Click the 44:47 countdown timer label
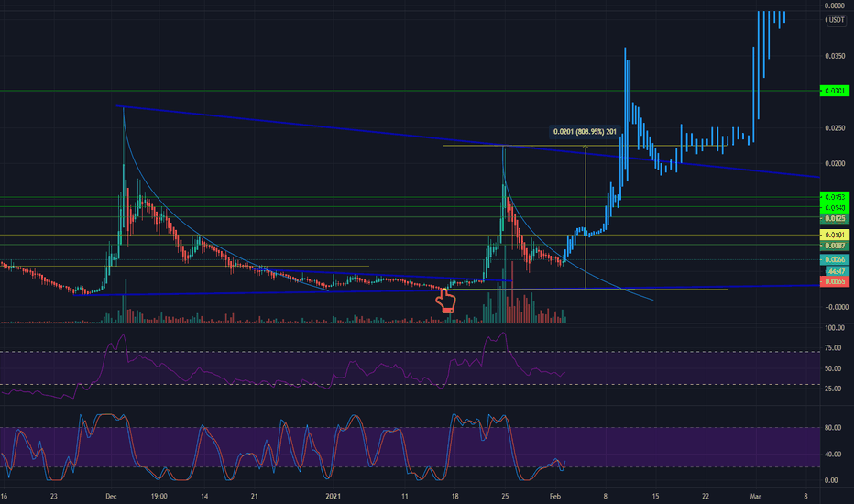Screen dimensions: 854x504 pos(836,271)
